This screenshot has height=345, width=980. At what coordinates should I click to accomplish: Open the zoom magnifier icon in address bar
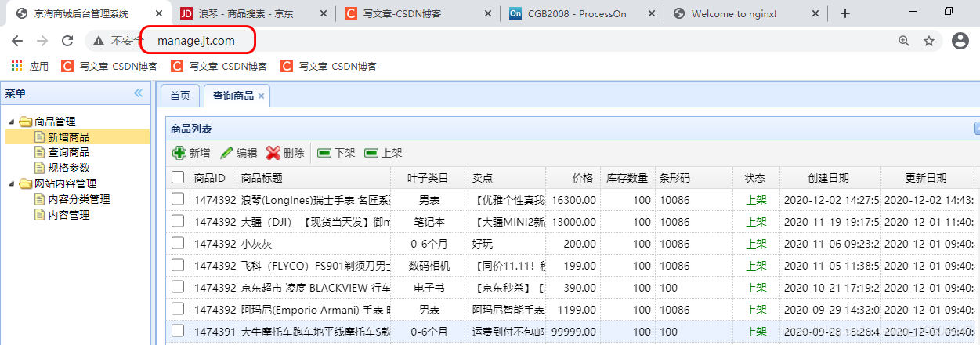pos(904,41)
